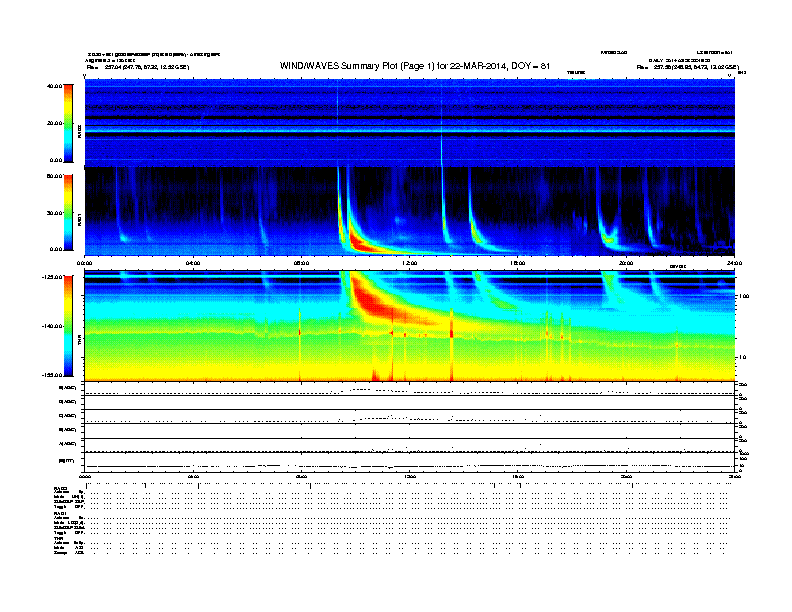Image resolution: width=792 pixels, height=612 pixels.
Task: Click the 10 label on TNR right axis
Action: [742, 357]
